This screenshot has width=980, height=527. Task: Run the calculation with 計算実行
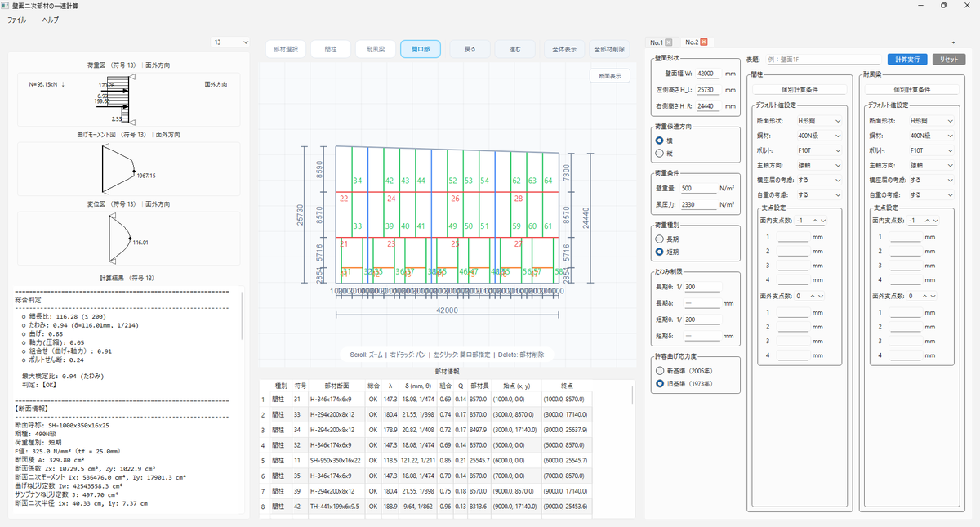pyautogui.click(x=907, y=60)
